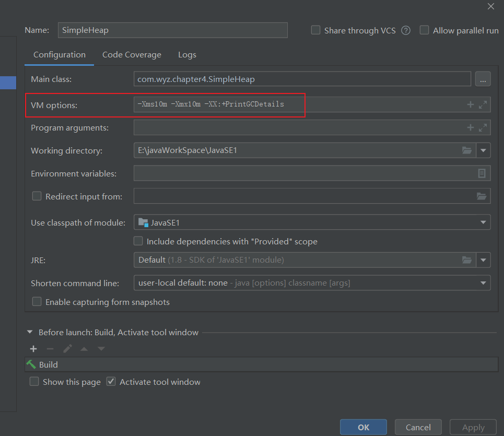Expand the Program arguments field editor

click(x=483, y=127)
